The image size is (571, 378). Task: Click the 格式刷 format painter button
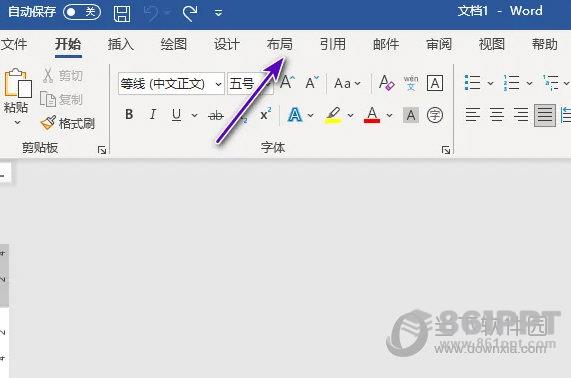click(x=68, y=123)
